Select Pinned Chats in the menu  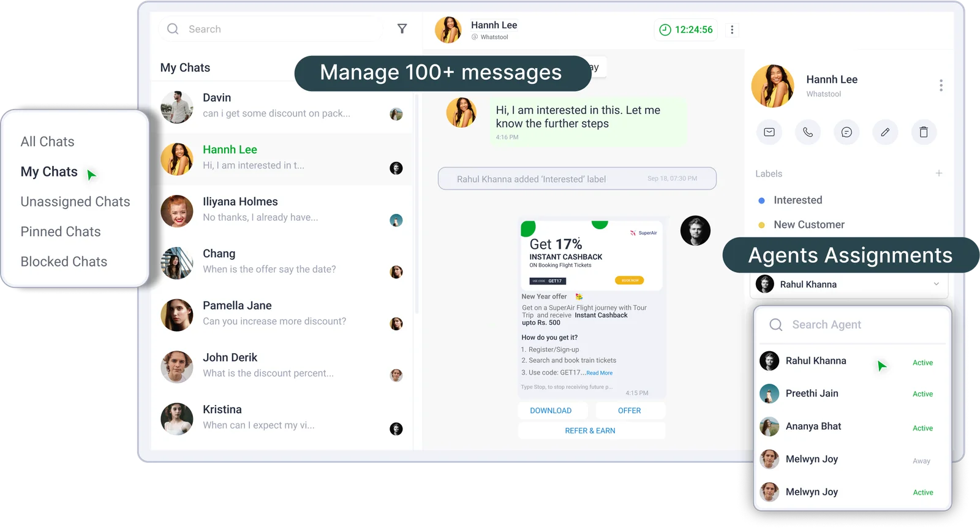tap(61, 232)
